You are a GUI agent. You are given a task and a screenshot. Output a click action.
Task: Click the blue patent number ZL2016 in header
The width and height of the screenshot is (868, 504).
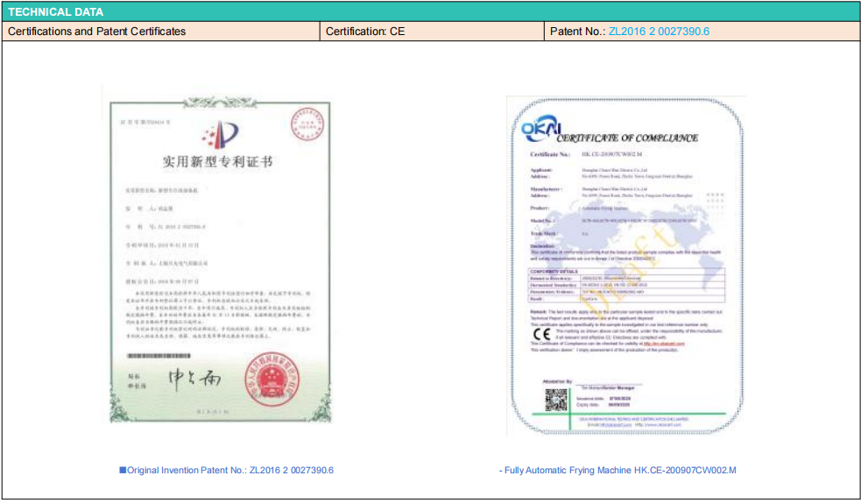click(x=659, y=32)
